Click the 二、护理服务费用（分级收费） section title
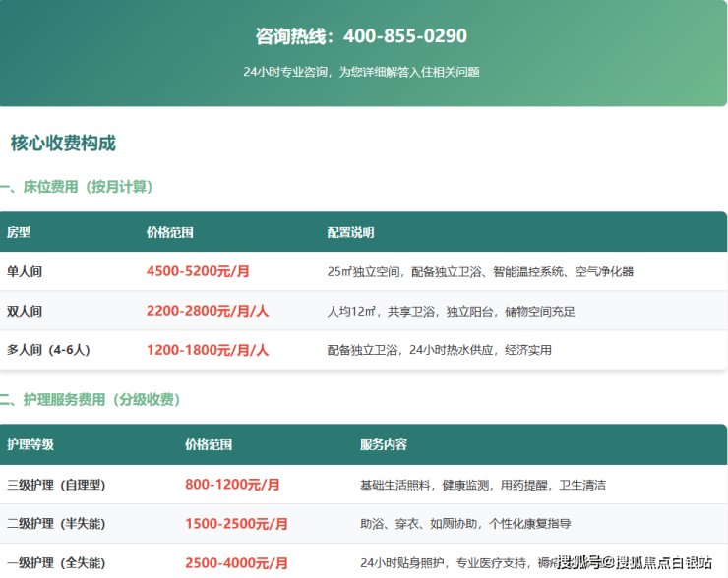Image resolution: width=728 pixels, height=578 pixels. pos(91,400)
